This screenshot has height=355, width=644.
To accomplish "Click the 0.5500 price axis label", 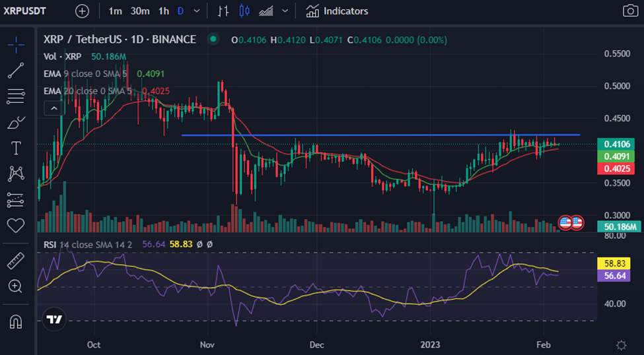I will click(x=618, y=53).
